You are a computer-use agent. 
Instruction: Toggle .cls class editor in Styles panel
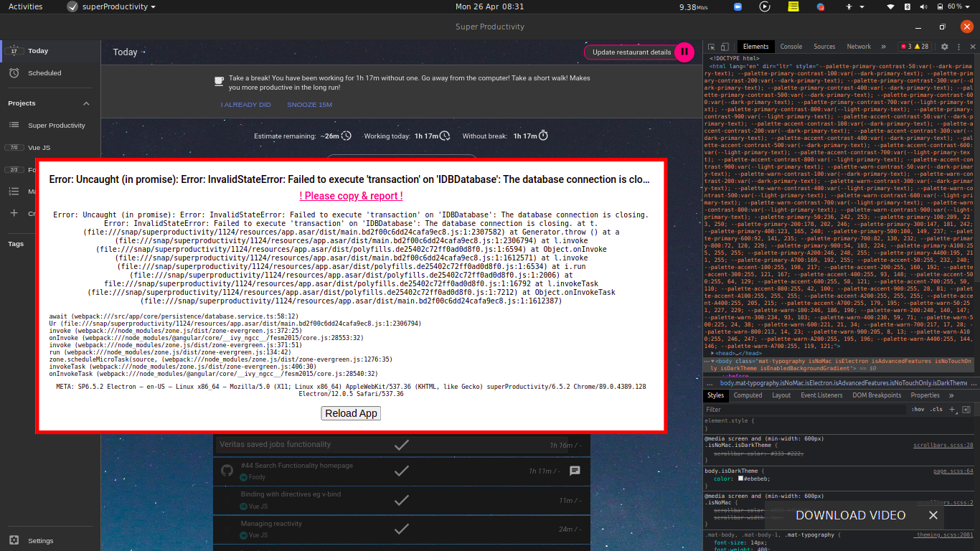tap(936, 409)
